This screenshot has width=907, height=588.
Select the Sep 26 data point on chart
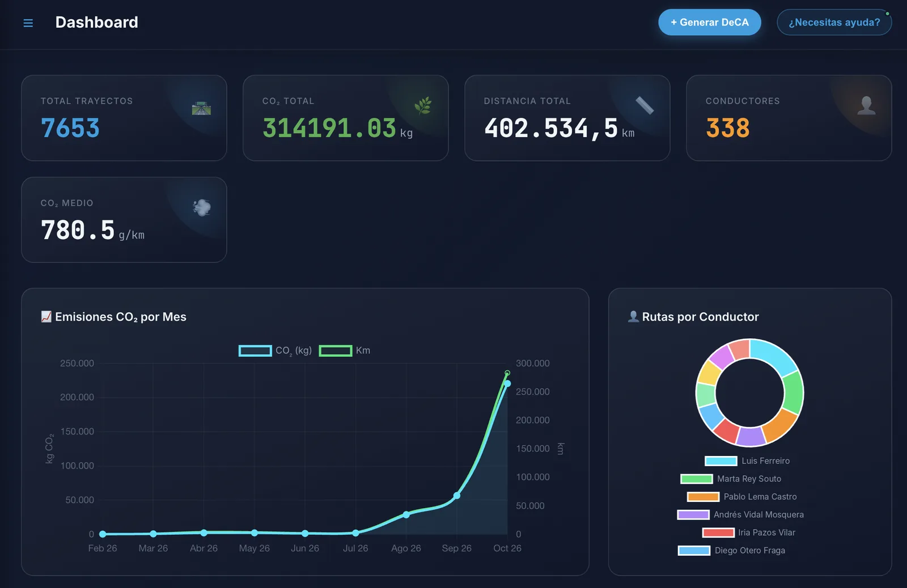457,496
